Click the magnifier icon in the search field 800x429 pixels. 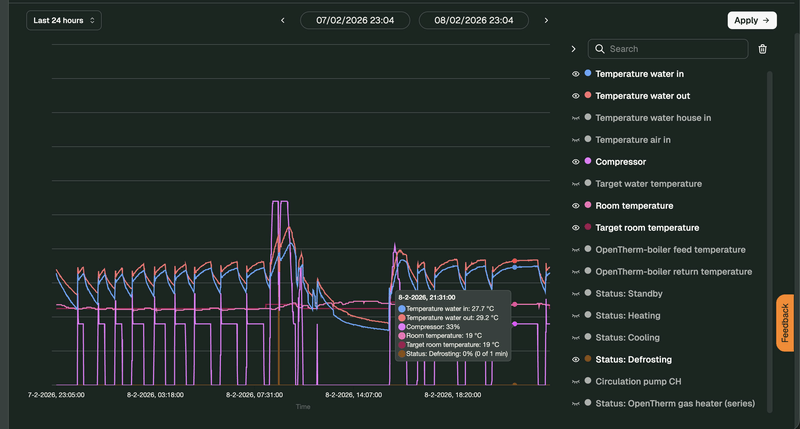598,49
